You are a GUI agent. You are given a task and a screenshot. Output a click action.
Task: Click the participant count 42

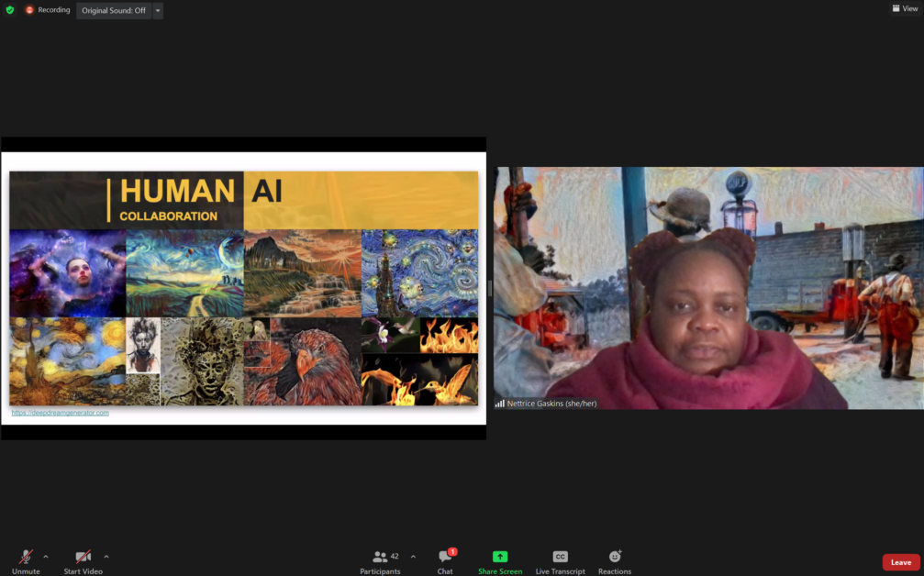tap(395, 556)
